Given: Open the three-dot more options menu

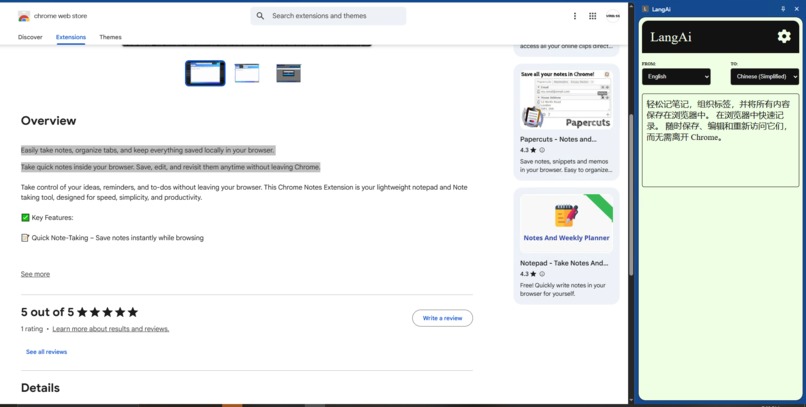Looking at the screenshot, I should [x=575, y=16].
